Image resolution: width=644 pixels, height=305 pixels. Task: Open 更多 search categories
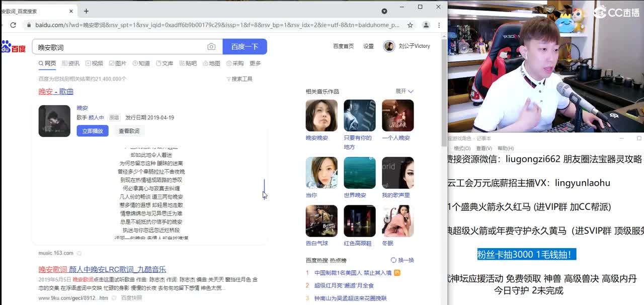pyautogui.click(x=255, y=63)
